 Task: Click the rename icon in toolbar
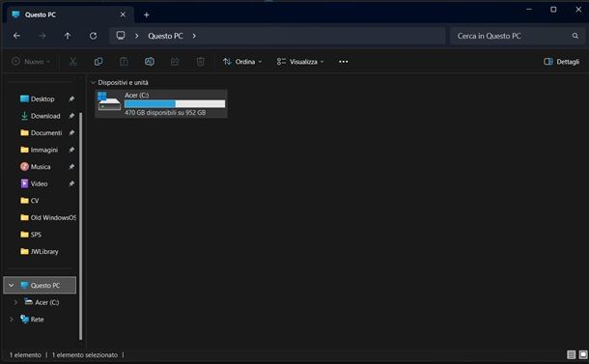click(149, 62)
